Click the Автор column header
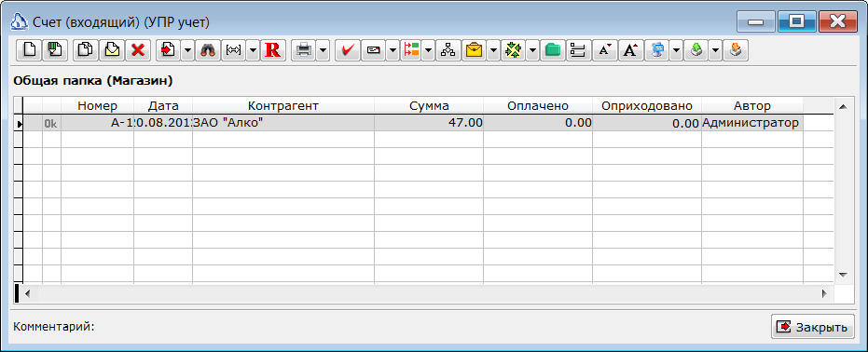 (x=752, y=105)
